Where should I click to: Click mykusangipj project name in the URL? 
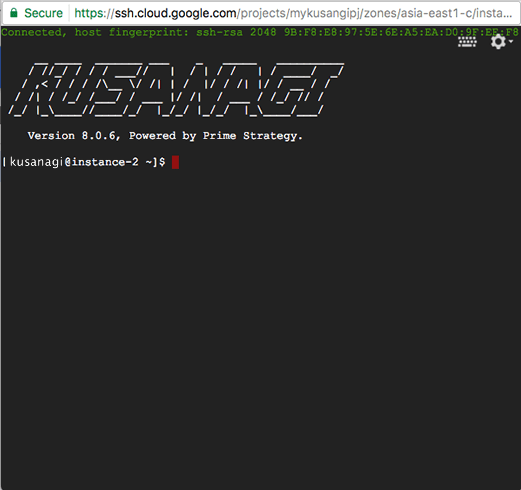[x=325, y=13]
